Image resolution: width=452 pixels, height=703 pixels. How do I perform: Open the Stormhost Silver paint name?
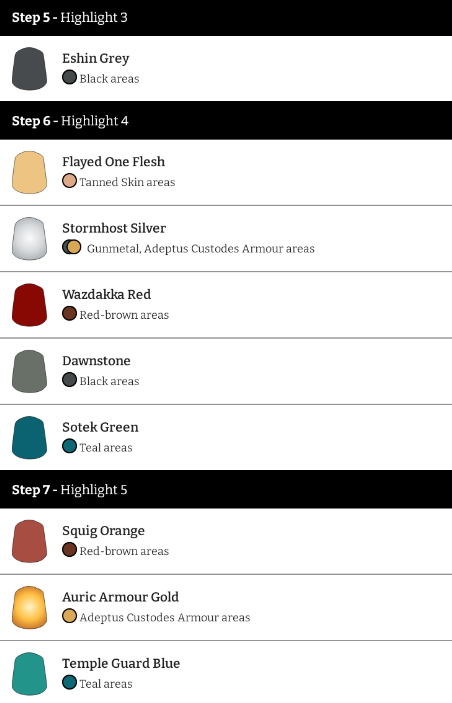(x=114, y=228)
